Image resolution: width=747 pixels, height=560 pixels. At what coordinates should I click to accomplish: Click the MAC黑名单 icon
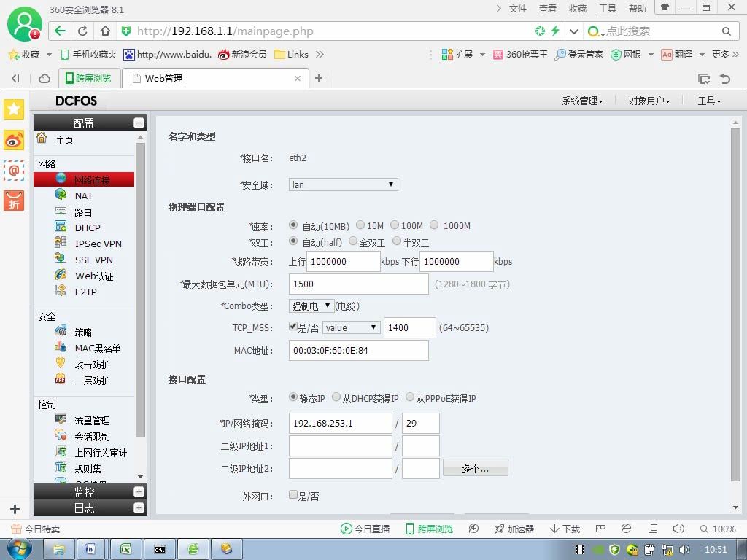[61, 347]
